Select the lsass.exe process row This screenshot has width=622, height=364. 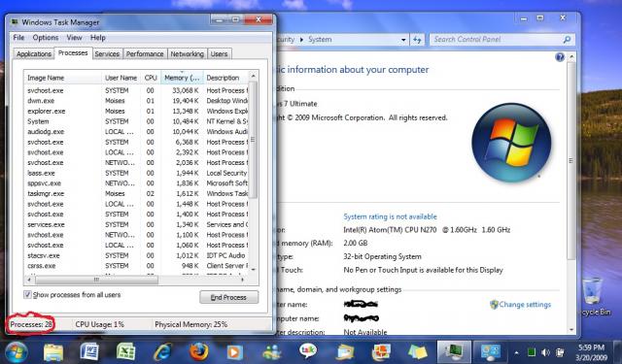click(x=136, y=173)
